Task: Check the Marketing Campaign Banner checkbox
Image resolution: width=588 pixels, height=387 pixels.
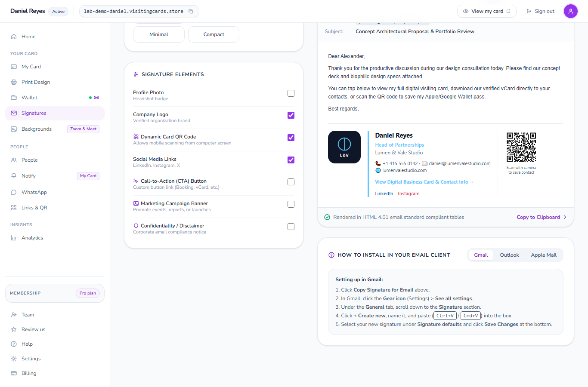Action: click(x=291, y=204)
